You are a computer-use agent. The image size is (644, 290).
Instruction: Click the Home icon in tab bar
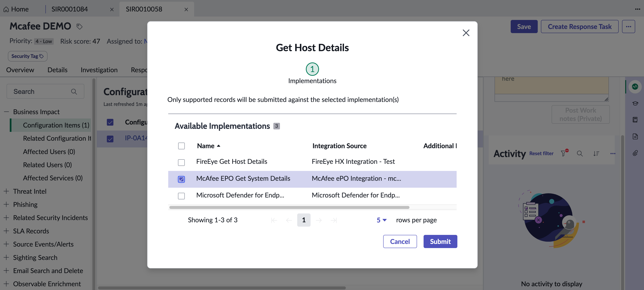click(6, 10)
